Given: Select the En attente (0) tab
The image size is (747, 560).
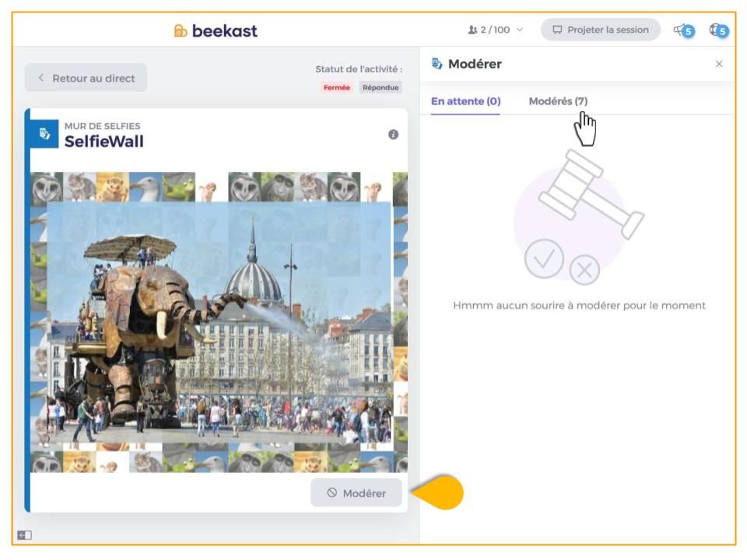Looking at the screenshot, I should pyautogui.click(x=465, y=101).
